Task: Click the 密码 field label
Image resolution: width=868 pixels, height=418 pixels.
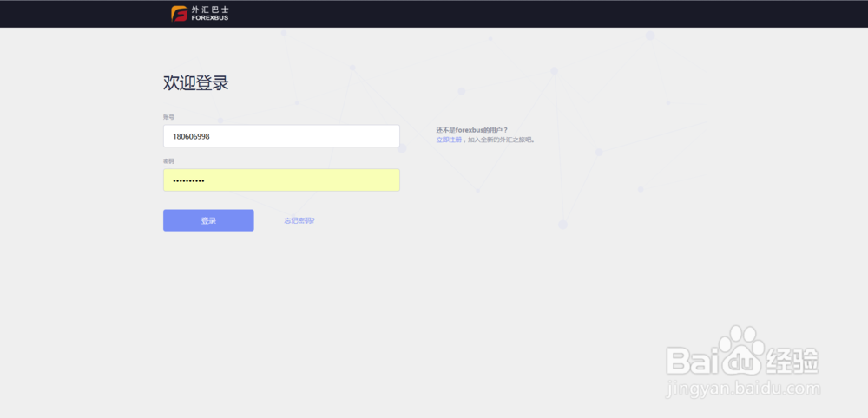Action: (168, 161)
